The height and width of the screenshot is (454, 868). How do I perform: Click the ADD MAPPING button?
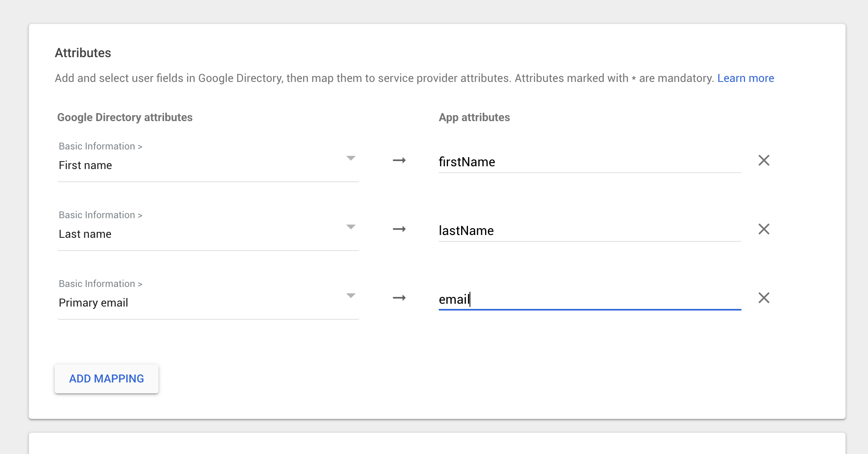coord(107,378)
